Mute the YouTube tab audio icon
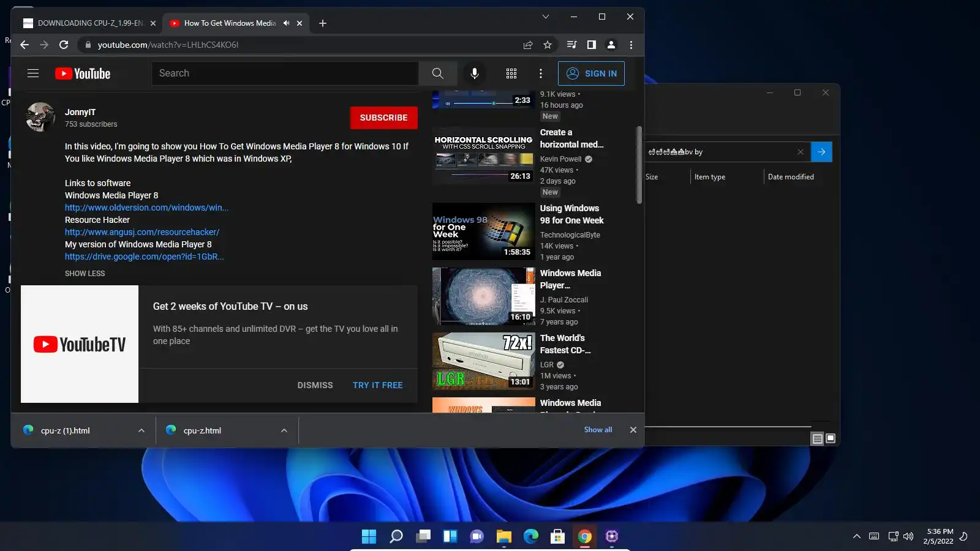Viewport: 980px width, 551px height. [286, 23]
